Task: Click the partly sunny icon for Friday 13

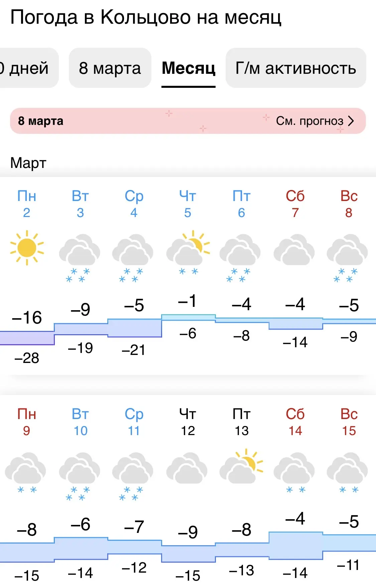Action: (241, 466)
